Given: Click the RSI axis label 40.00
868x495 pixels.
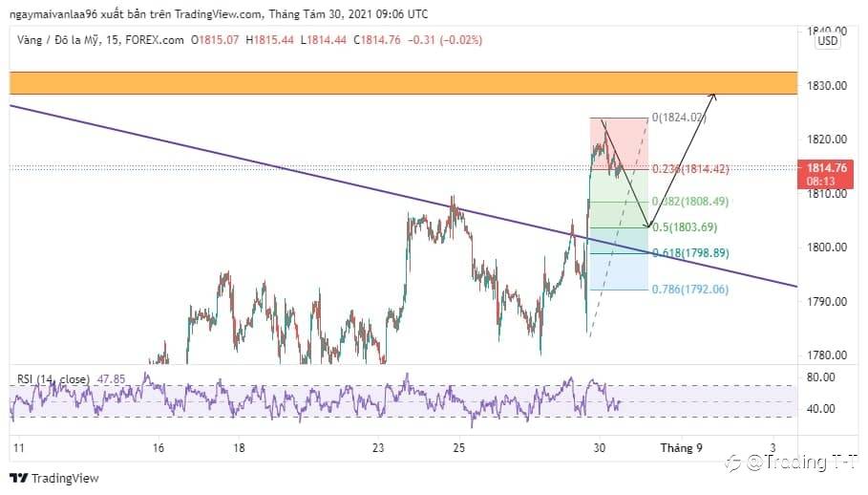Looking at the screenshot, I should (821, 409).
